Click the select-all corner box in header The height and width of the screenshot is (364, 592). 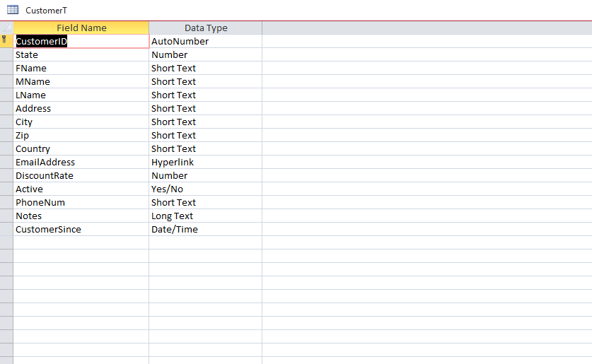(x=6, y=28)
